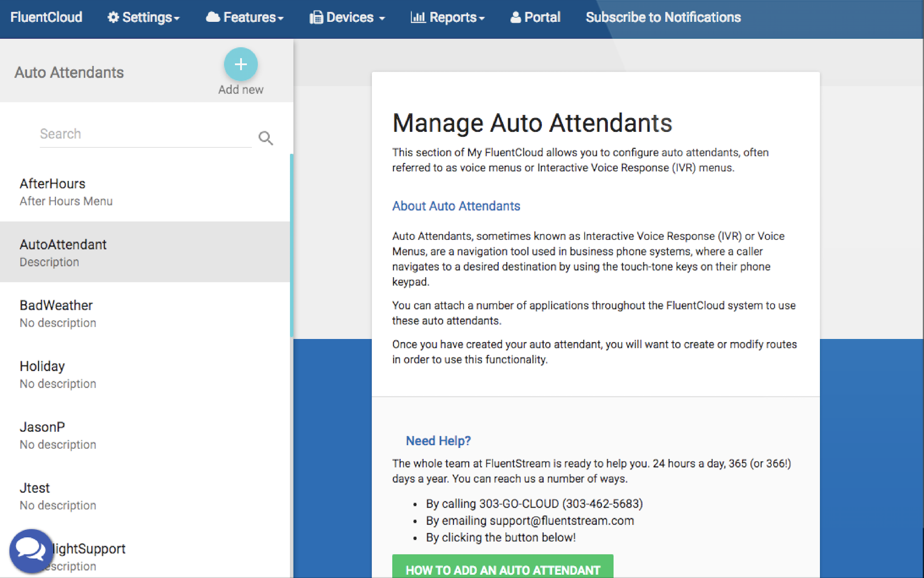Image resolution: width=924 pixels, height=578 pixels.
Task: Click the FluentCloud brand link
Action: pyautogui.click(x=46, y=17)
